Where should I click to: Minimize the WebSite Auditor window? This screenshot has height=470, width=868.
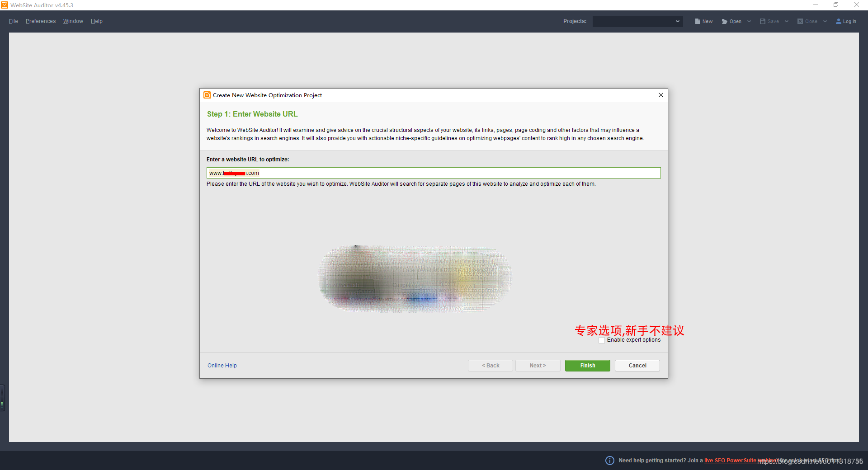(816, 5)
